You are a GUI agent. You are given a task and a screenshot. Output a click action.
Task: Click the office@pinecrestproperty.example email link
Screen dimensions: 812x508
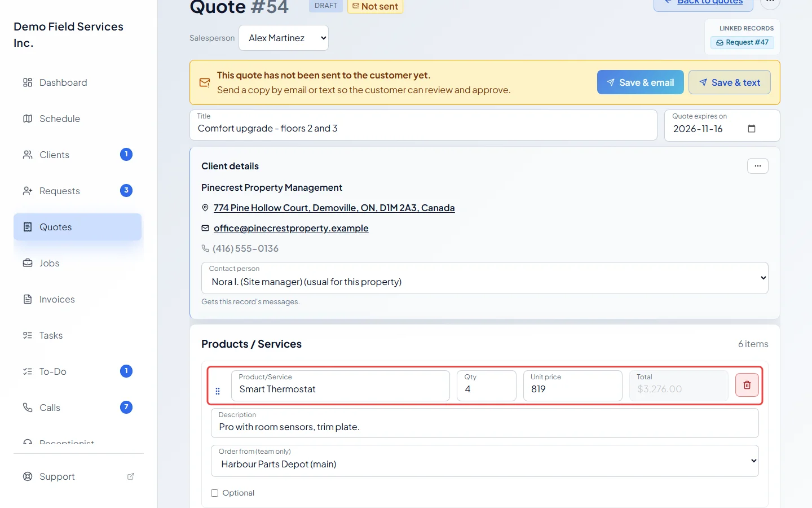[x=291, y=228]
